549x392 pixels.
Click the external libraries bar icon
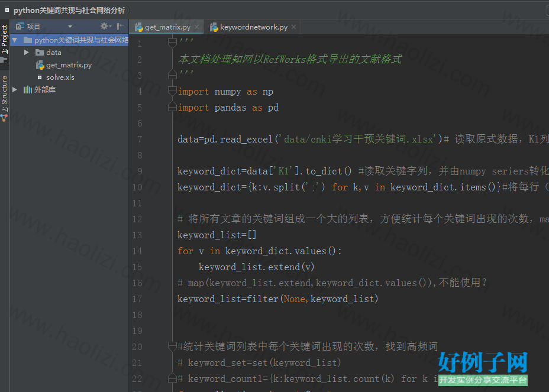coord(28,90)
